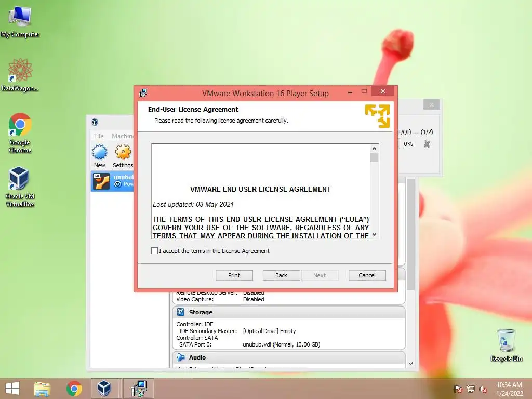Go Back in the VMware setup wizard
Image resolution: width=532 pixels, height=399 pixels.
coord(281,275)
